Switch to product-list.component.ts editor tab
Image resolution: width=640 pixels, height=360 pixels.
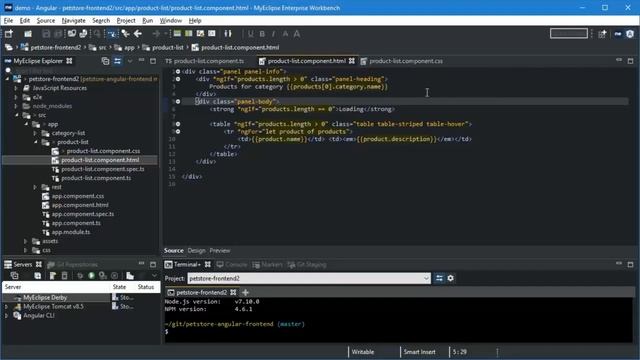point(205,61)
